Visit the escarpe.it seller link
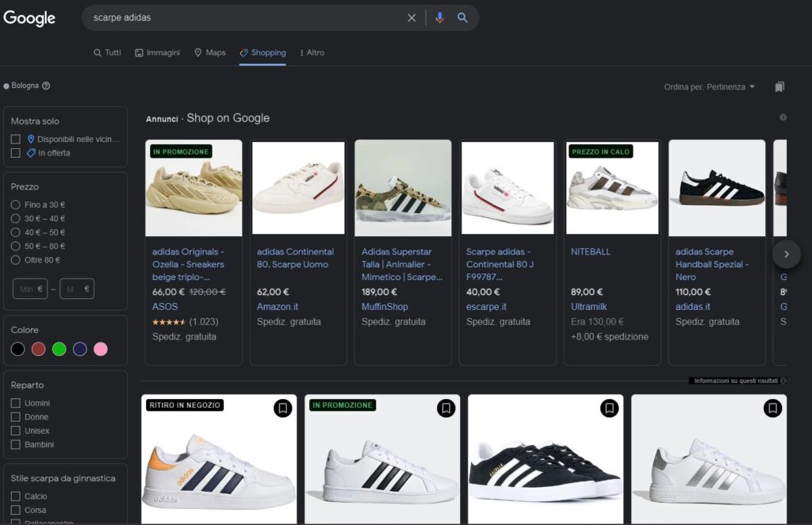The width and height of the screenshot is (812, 525). coord(486,306)
